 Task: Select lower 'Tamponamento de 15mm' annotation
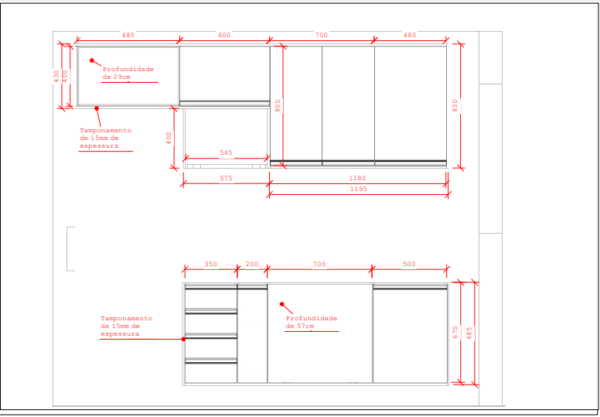[x=127, y=327]
